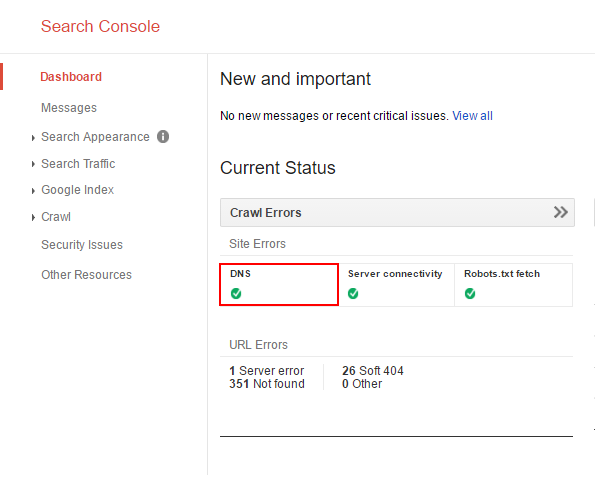Expand the Crawl menu arrow
The width and height of the screenshot is (595, 480).
[x=33, y=217]
